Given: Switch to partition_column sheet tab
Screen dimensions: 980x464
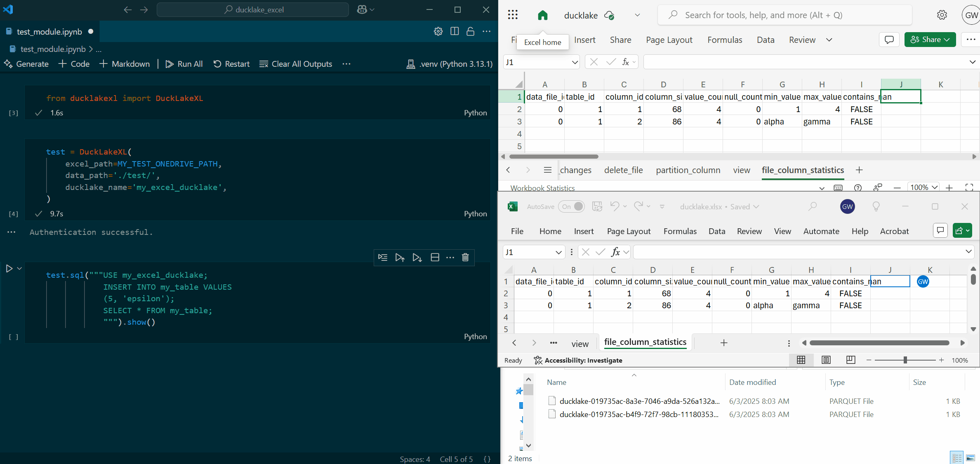Looking at the screenshot, I should 688,170.
